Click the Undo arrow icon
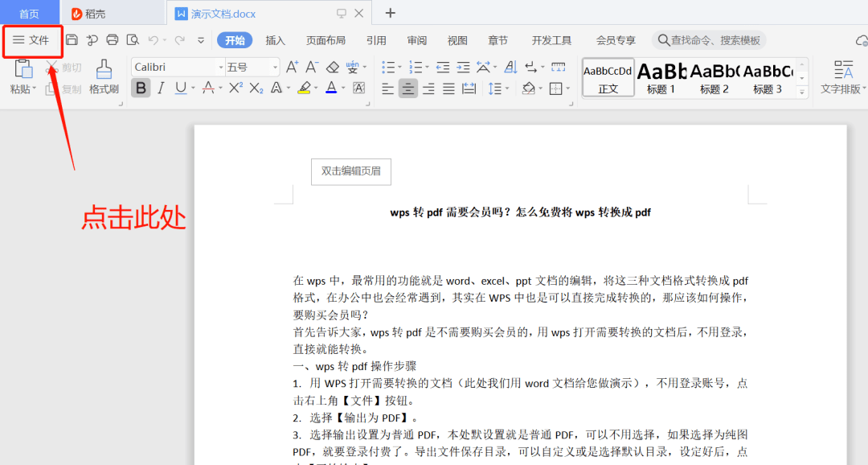 coord(154,40)
